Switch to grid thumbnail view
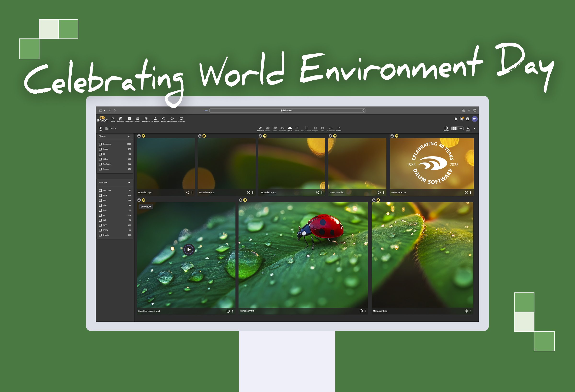The width and height of the screenshot is (575, 392). click(454, 129)
